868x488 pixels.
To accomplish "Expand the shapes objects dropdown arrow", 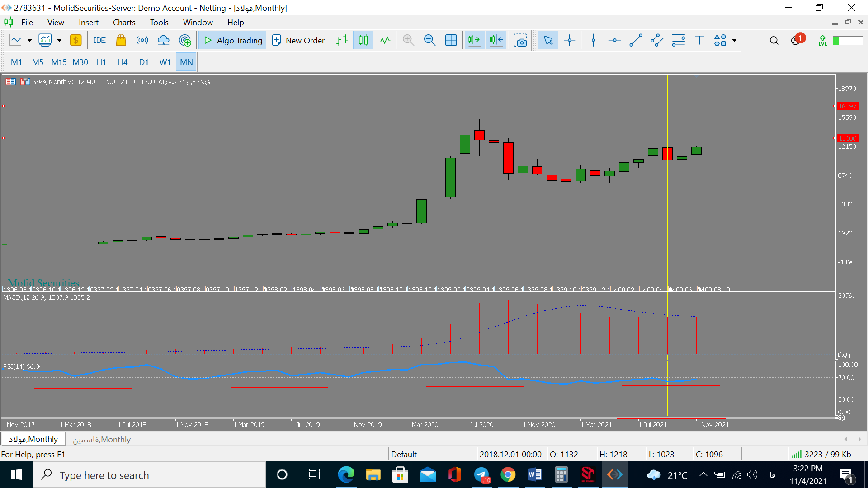I will pos(734,40).
